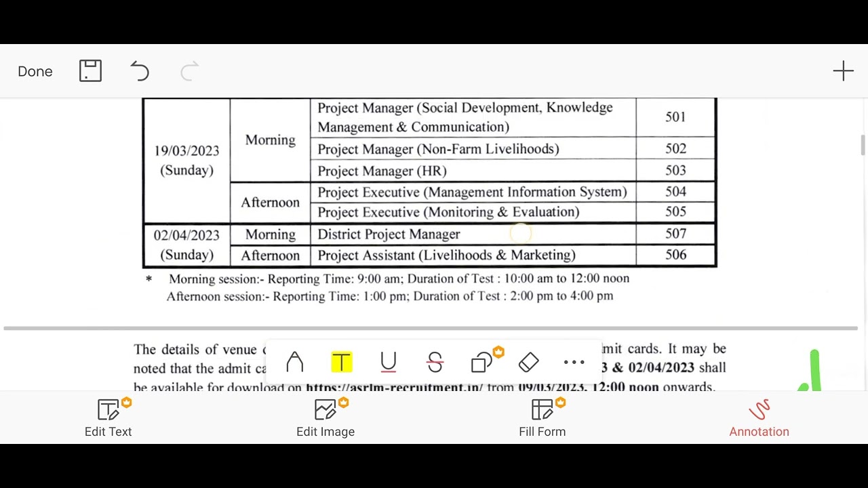Select the pen/ink annotation tool
868x488 pixels.
point(294,363)
